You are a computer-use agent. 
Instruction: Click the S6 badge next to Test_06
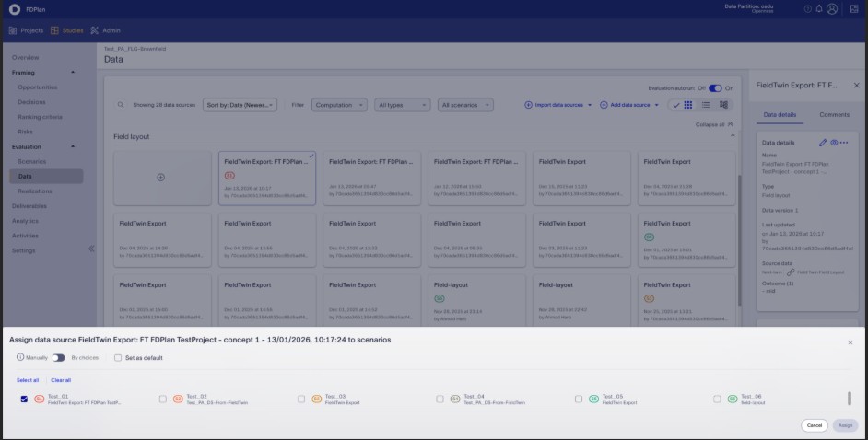pyautogui.click(x=733, y=399)
